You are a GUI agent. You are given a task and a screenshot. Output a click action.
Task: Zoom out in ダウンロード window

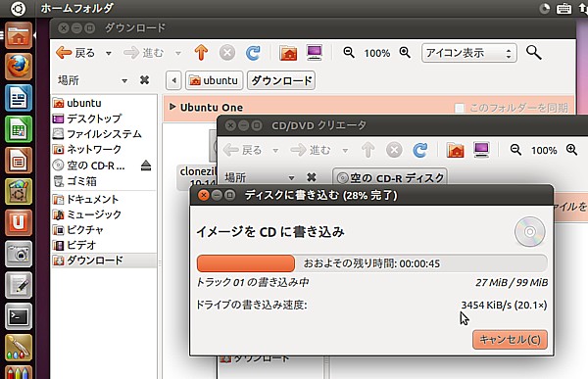[x=349, y=53]
